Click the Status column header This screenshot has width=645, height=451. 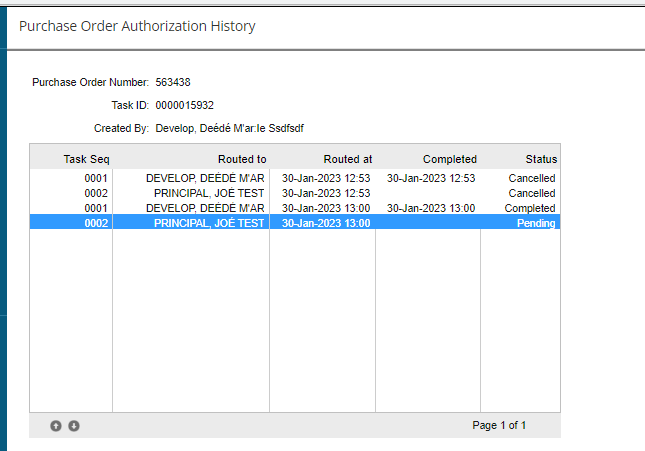541,159
